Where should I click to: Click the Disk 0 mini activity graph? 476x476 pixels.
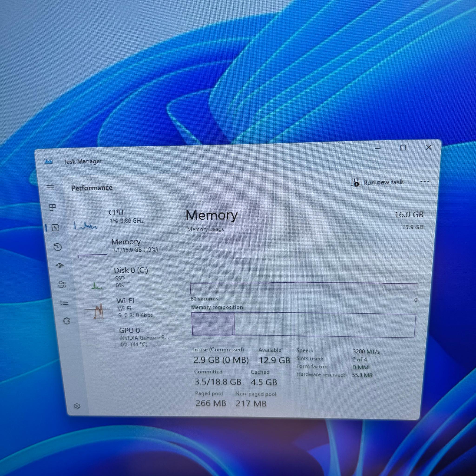(95, 278)
